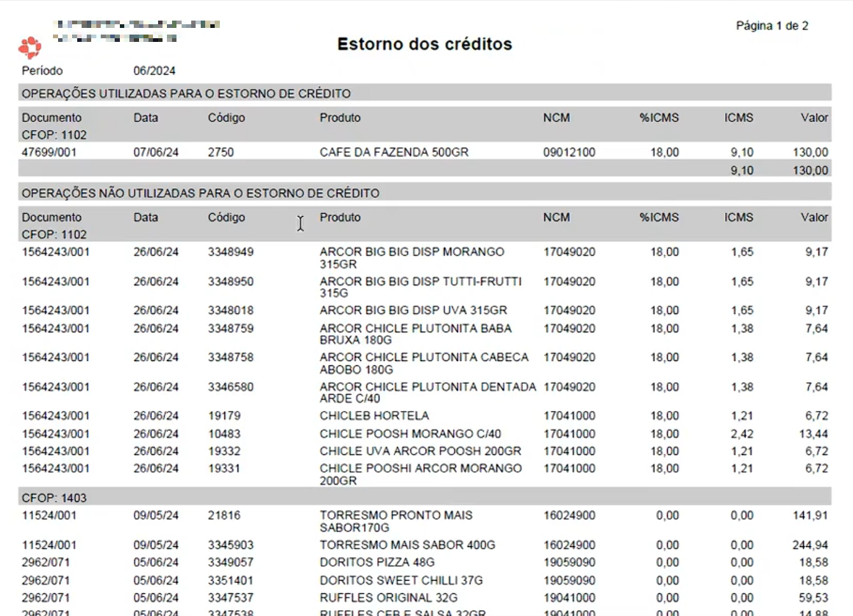
Task: Click the DORITOS PIZZA 48G product
Action: pos(378,562)
